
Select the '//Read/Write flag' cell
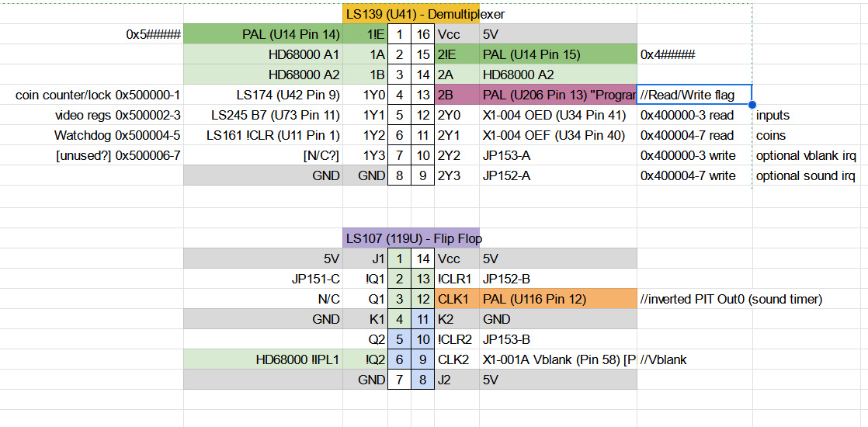pyautogui.click(x=695, y=95)
